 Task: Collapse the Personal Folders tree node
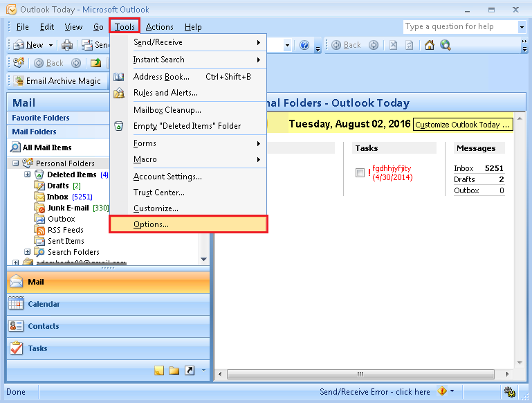[x=15, y=163]
